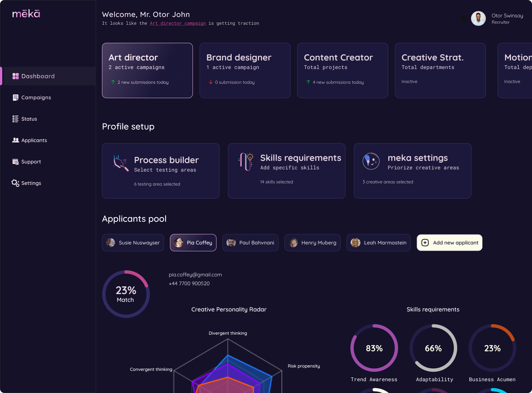Image resolution: width=532 pixels, height=393 pixels.
Task: Click the Settings gear icon
Action: coord(16,183)
